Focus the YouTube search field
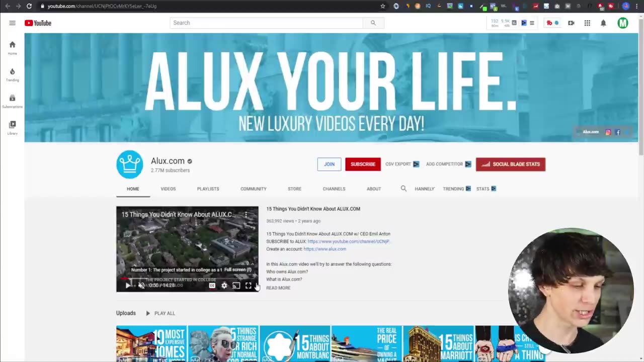644x362 pixels. (x=266, y=23)
